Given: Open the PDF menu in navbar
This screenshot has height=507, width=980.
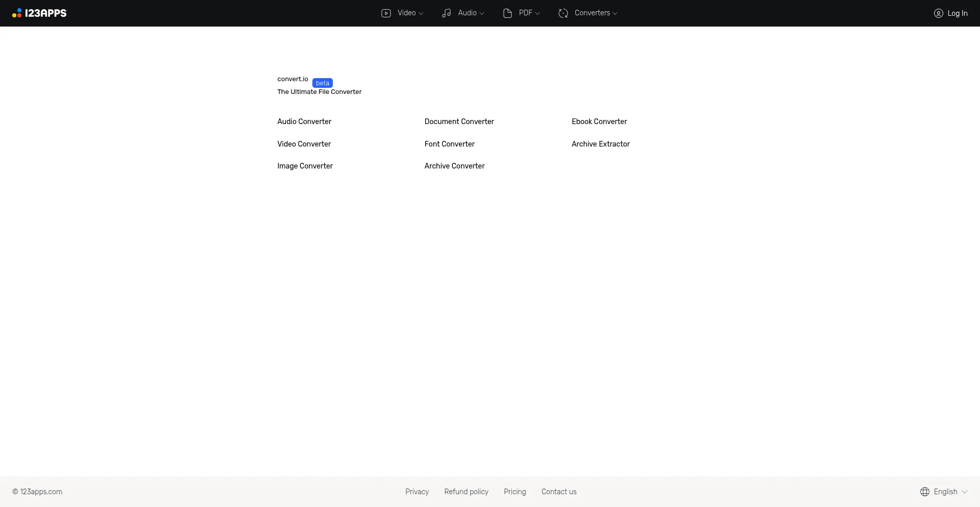Looking at the screenshot, I should tap(525, 13).
